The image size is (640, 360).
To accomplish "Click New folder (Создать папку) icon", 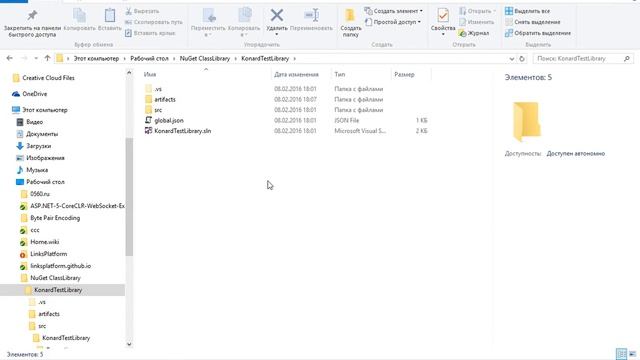I will [x=350, y=16].
